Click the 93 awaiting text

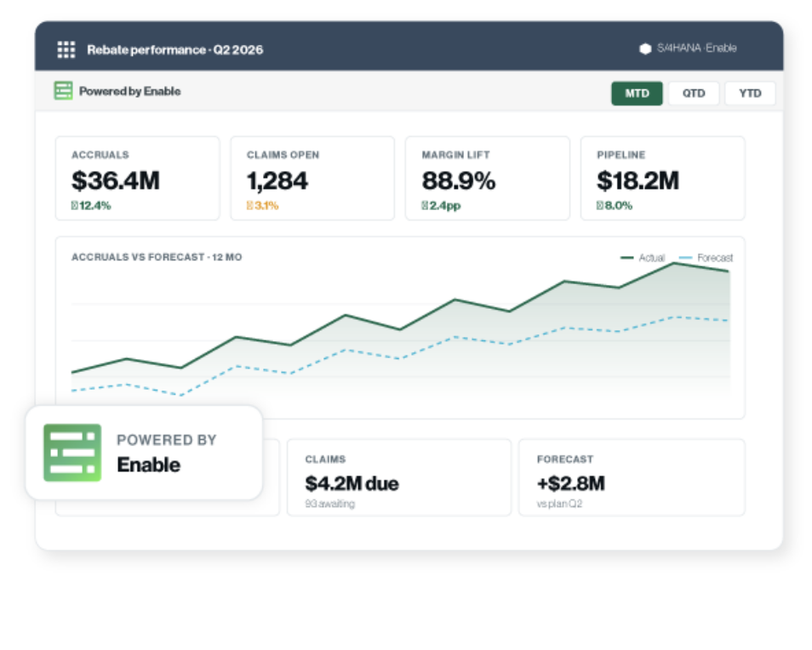pos(330,504)
